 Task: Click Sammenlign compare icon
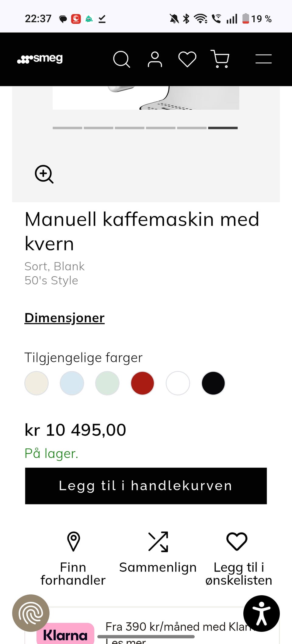(158, 542)
